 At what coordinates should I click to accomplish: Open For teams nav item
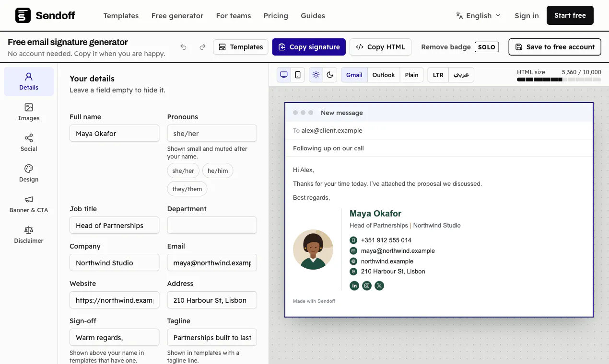pos(234,16)
